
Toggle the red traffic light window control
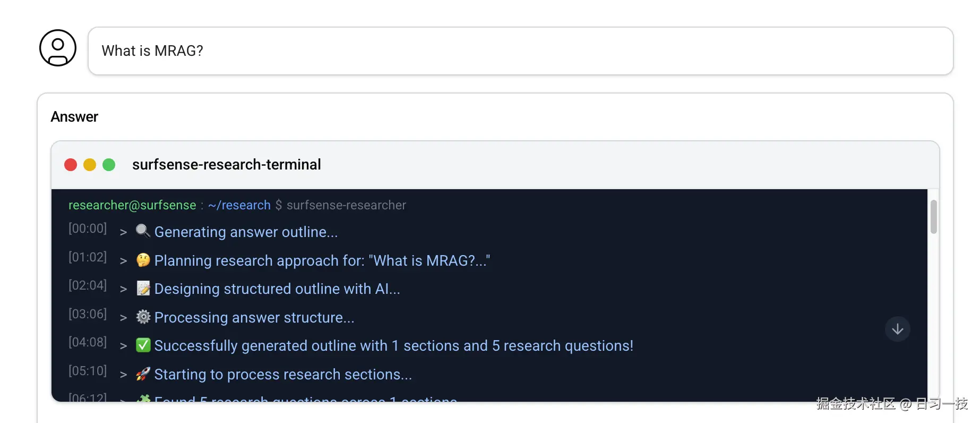(71, 165)
